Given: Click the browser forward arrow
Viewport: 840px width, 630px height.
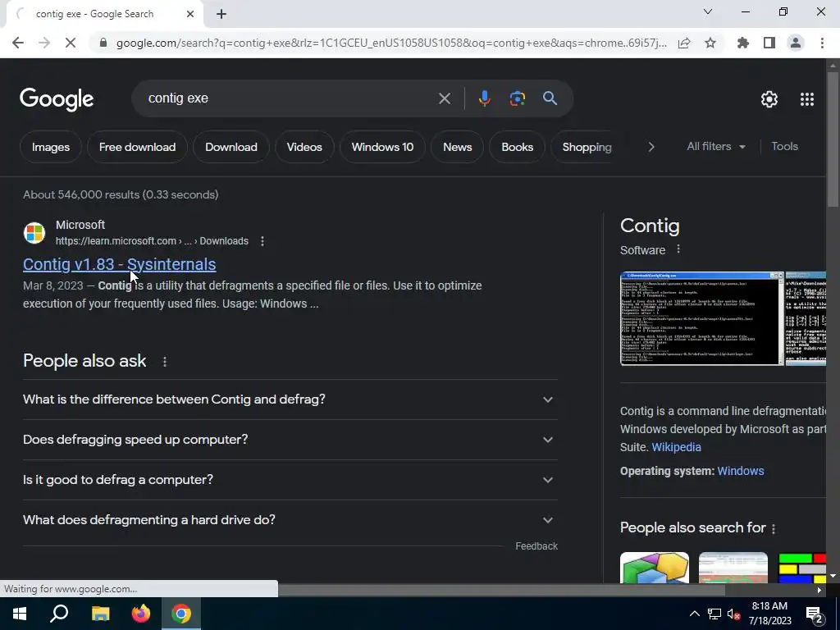Looking at the screenshot, I should (x=44, y=43).
